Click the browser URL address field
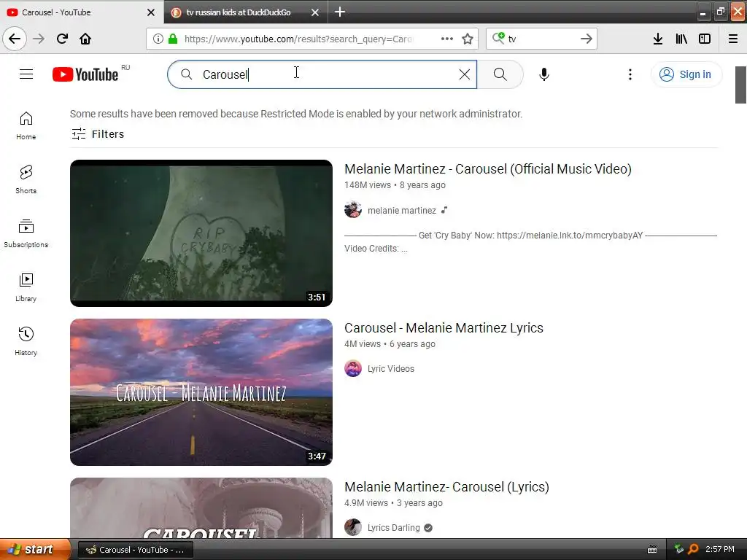This screenshot has width=747, height=560. (298, 39)
